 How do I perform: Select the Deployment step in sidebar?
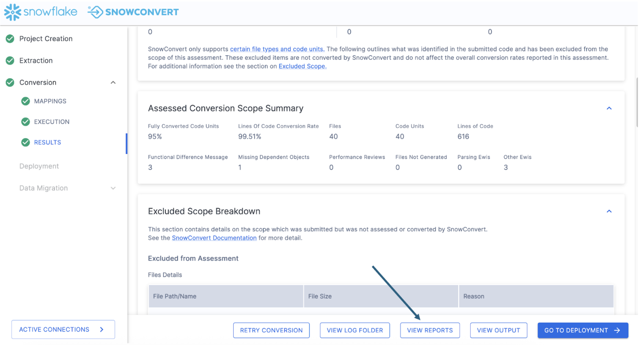(x=39, y=166)
